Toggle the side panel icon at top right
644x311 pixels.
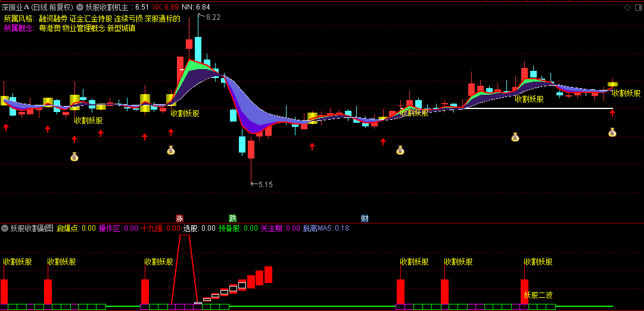(638, 7)
